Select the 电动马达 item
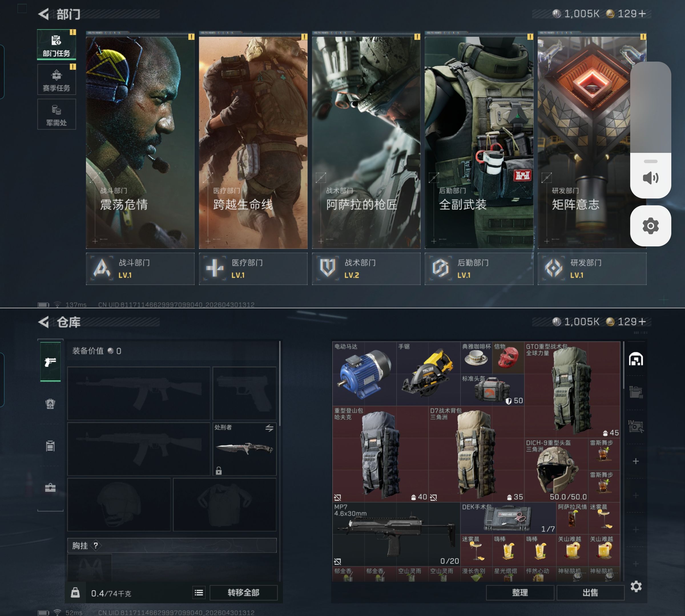The image size is (685, 616). (364, 374)
